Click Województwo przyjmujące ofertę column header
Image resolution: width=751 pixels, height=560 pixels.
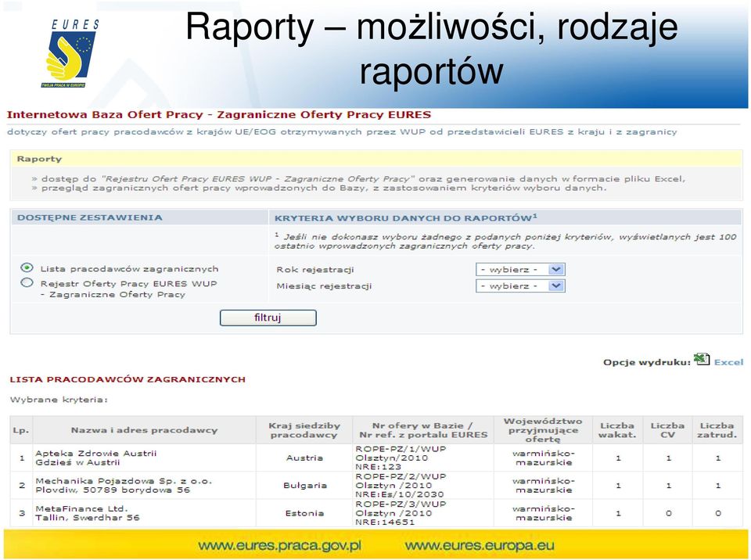[543, 430]
